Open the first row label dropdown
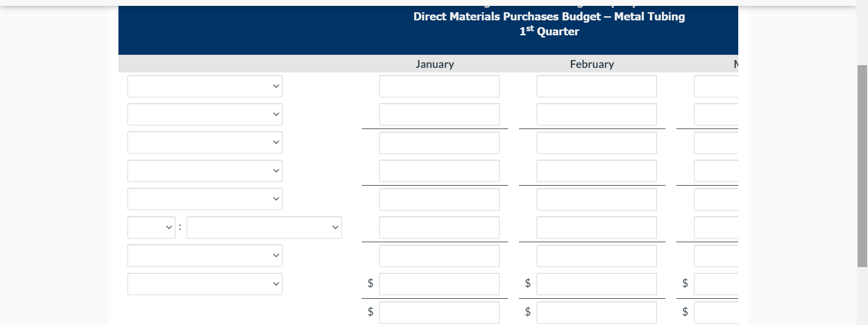The width and height of the screenshot is (868, 325). 205,86
